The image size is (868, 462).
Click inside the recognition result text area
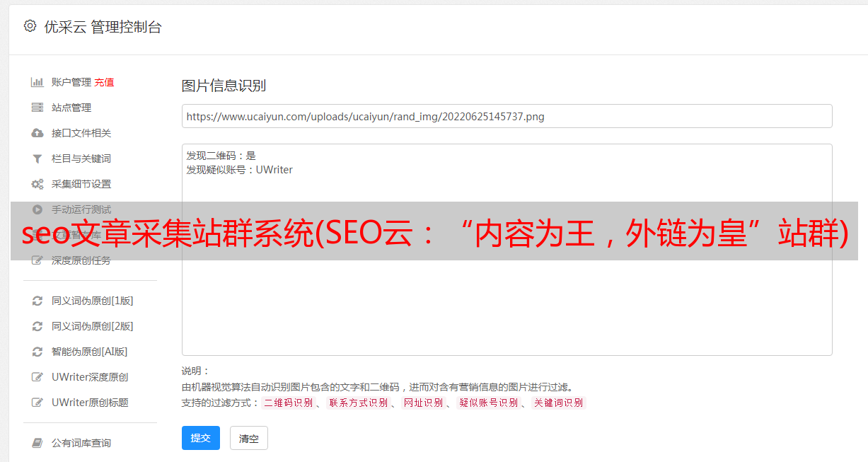coord(507,249)
